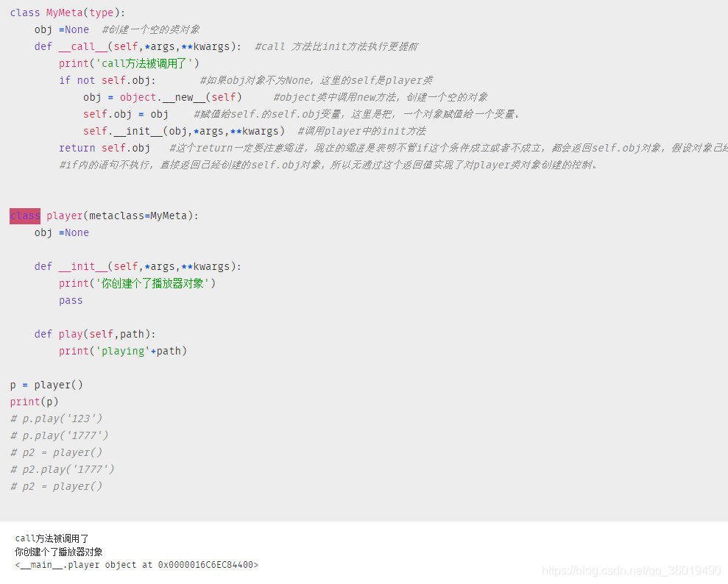This screenshot has width=728, height=584.
Task: Click 'class MyMeta(type):' line
Action: pyautogui.click(x=68, y=13)
